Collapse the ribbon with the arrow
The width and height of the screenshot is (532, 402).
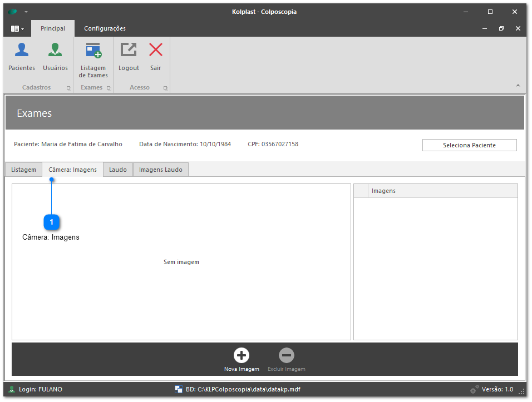tap(518, 86)
